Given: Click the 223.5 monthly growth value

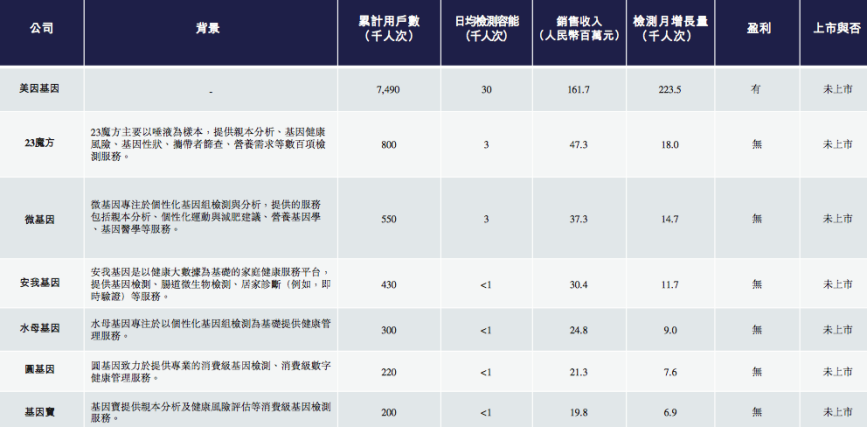Looking at the screenshot, I should coord(670,89).
